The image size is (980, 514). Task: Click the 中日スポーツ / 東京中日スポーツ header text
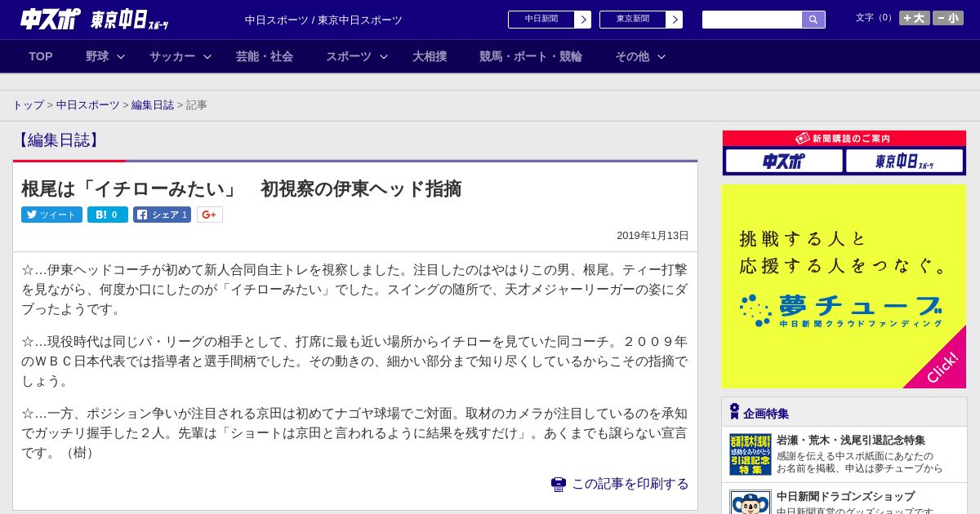point(323,20)
